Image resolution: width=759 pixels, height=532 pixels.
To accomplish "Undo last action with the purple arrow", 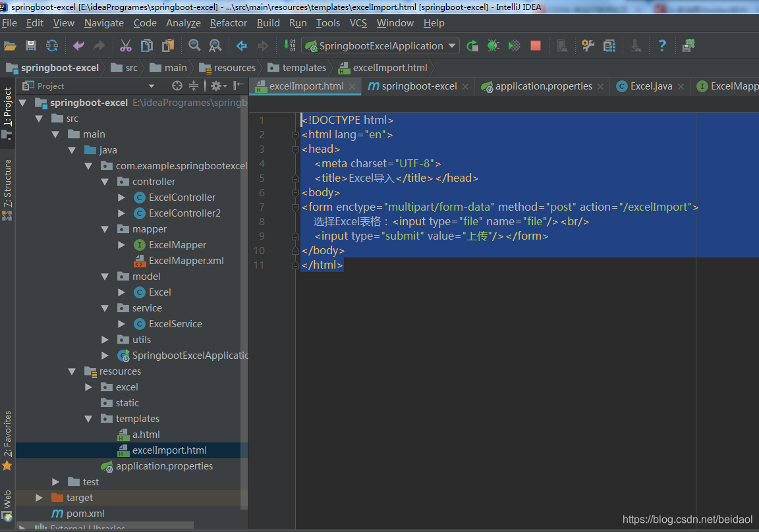I will (x=79, y=45).
